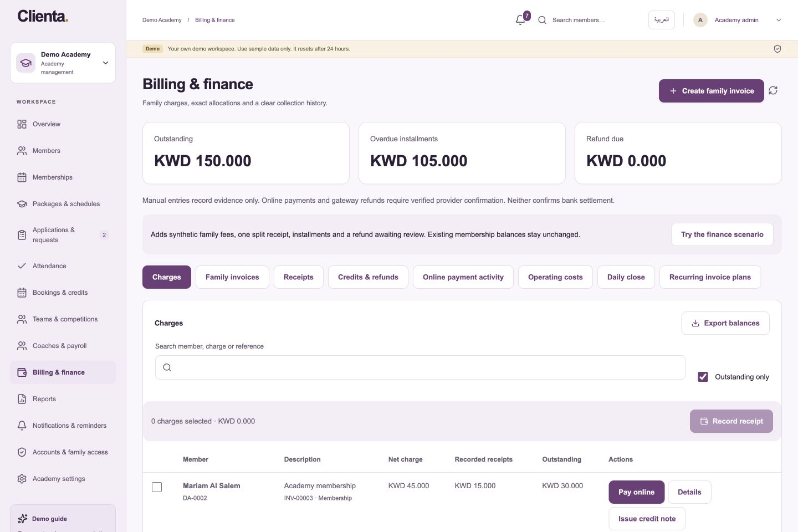Switch to the Family invoices tab
Image resolution: width=798 pixels, height=532 pixels.
(x=232, y=277)
